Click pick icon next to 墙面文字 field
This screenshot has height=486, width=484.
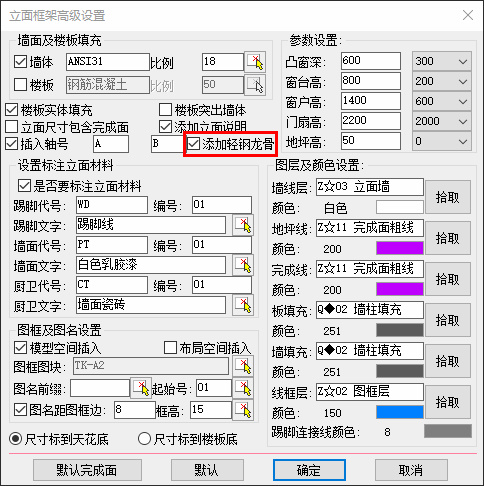[x=243, y=265]
